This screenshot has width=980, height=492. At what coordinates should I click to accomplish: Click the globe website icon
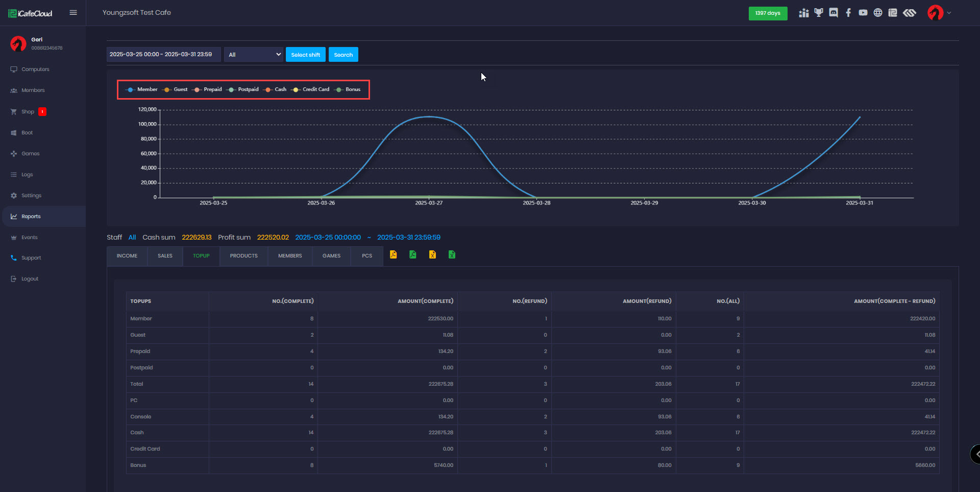(878, 13)
